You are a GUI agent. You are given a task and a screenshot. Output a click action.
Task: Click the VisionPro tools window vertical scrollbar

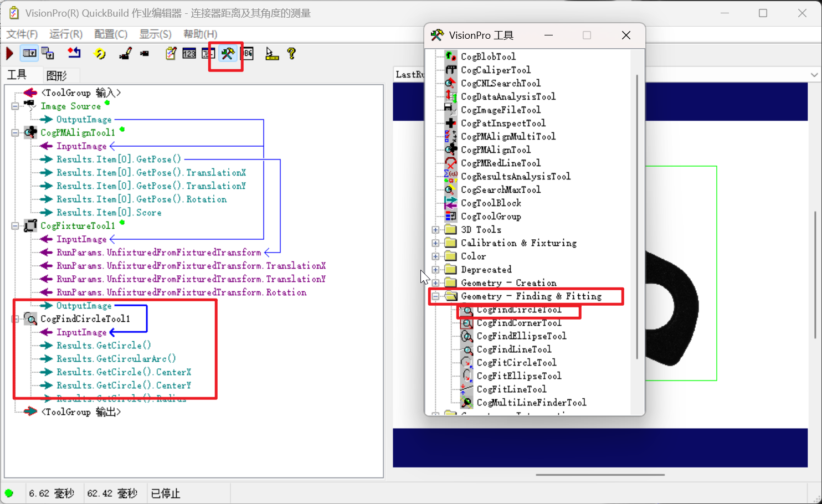637,216
